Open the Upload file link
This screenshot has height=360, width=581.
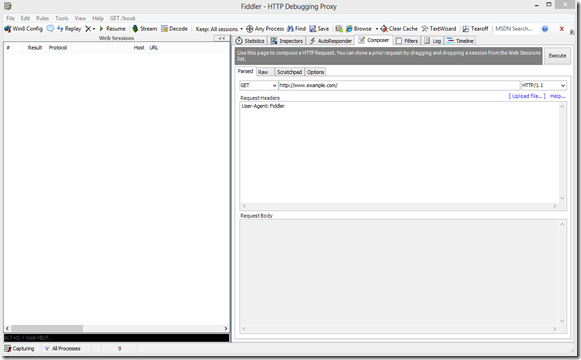pos(527,96)
